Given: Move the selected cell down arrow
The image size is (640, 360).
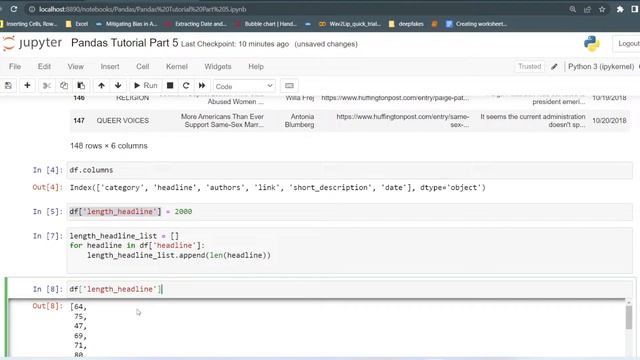Looking at the screenshot, I should tap(118, 86).
